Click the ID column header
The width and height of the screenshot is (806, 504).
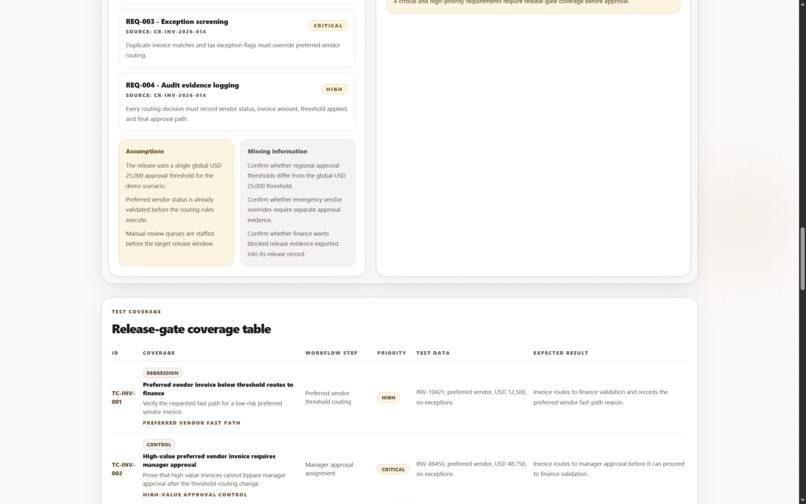(x=115, y=353)
